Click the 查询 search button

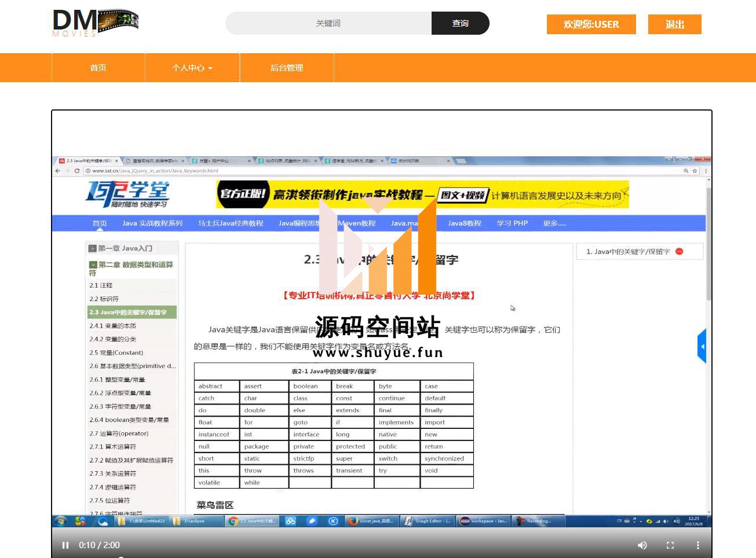click(x=461, y=23)
